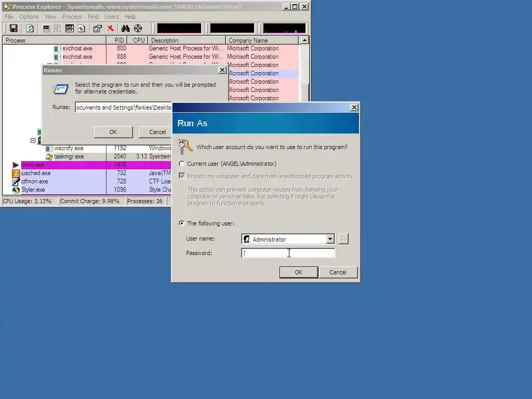
Task: Click the crosshair Find Window's Process icon
Action: pos(138,29)
